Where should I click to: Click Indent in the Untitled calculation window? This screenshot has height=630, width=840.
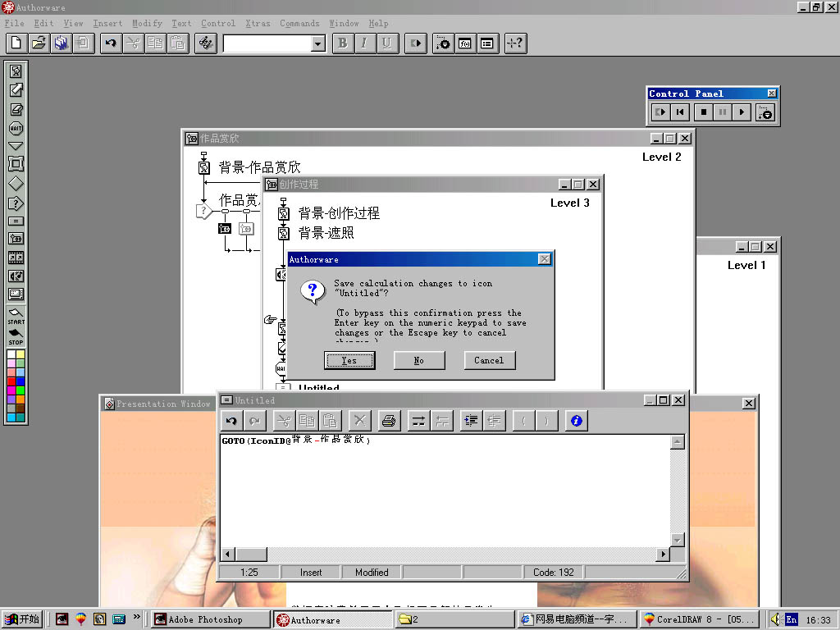pyautogui.click(x=471, y=421)
